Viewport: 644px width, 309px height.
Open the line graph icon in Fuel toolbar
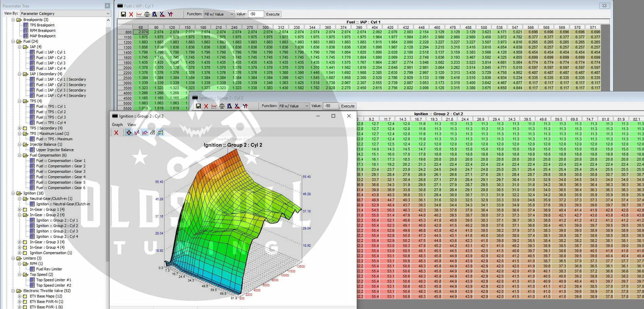click(x=139, y=14)
